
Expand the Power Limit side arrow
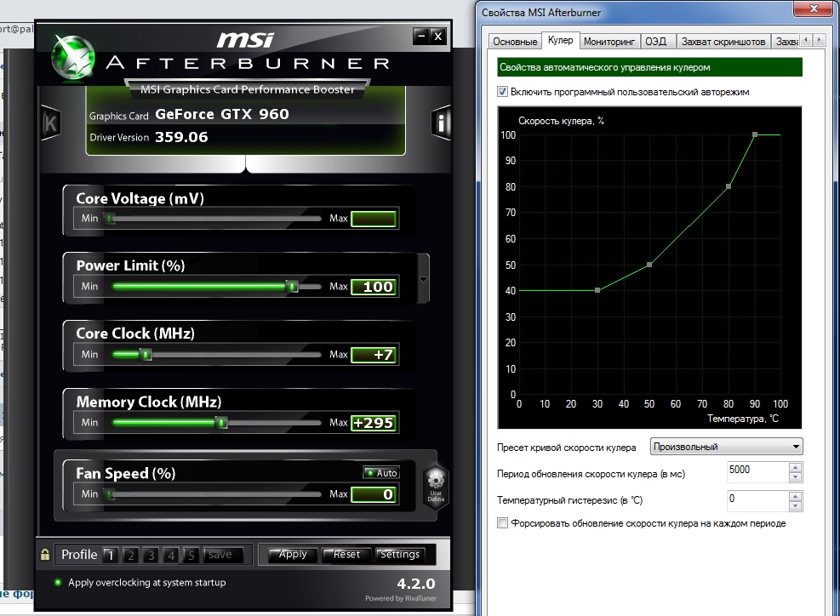[x=423, y=279]
